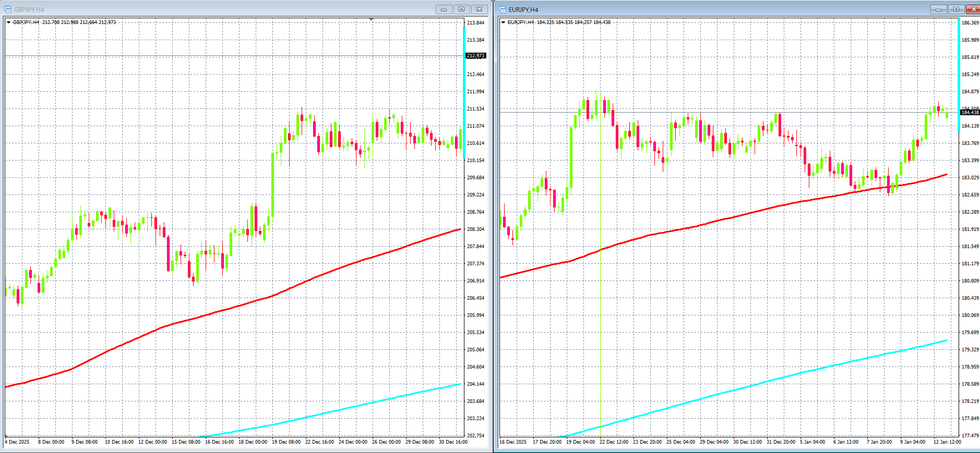Restore the GBPJPY chart window

click(x=461, y=9)
